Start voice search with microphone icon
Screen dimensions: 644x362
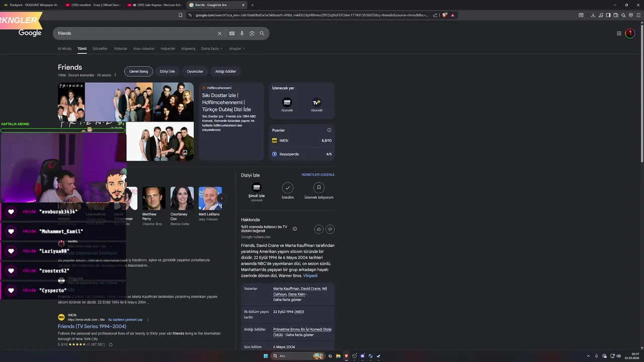coord(242,33)
